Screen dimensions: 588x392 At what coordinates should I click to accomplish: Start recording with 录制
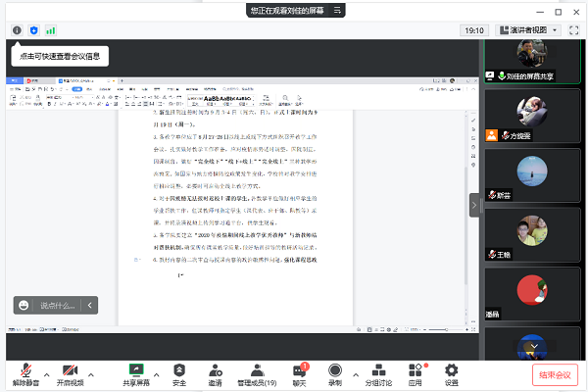335,374
